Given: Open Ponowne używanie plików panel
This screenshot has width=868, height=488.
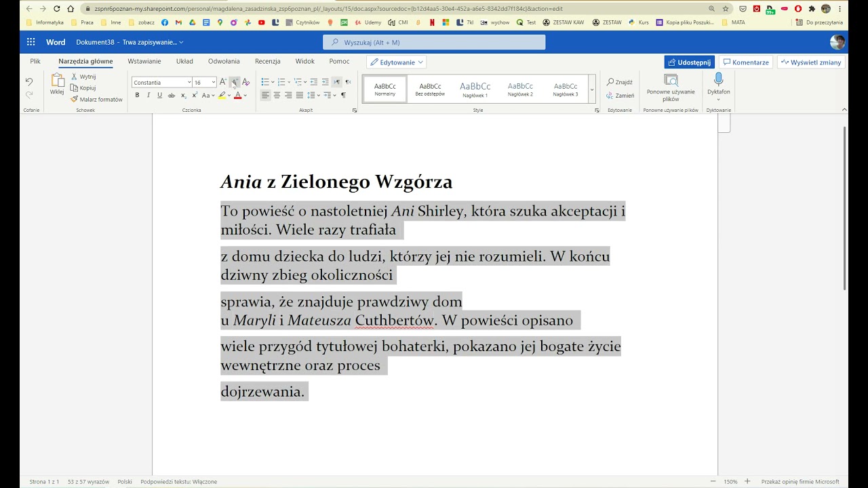Looking at the screenshot, I should click(x=671, y=88).
